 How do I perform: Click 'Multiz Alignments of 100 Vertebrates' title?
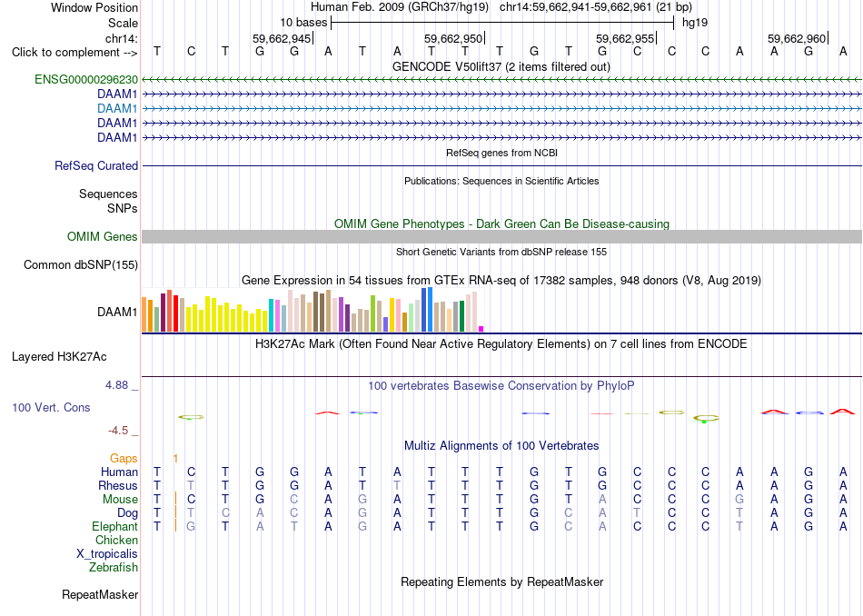[x=501, y=445]
